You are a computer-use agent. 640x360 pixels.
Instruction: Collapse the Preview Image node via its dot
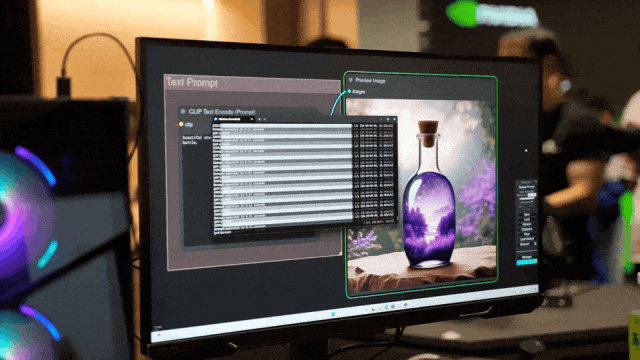click(x=350, y=80)
